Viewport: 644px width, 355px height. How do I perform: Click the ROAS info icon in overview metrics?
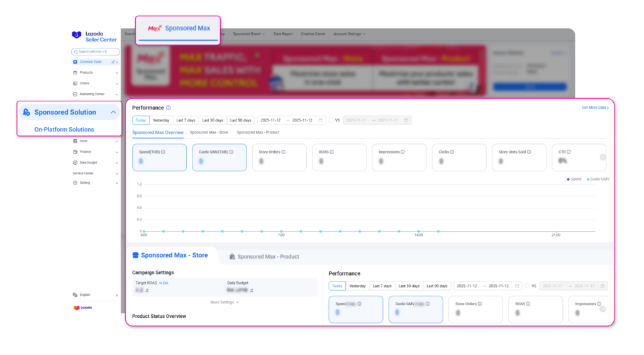tap(331, 152)
